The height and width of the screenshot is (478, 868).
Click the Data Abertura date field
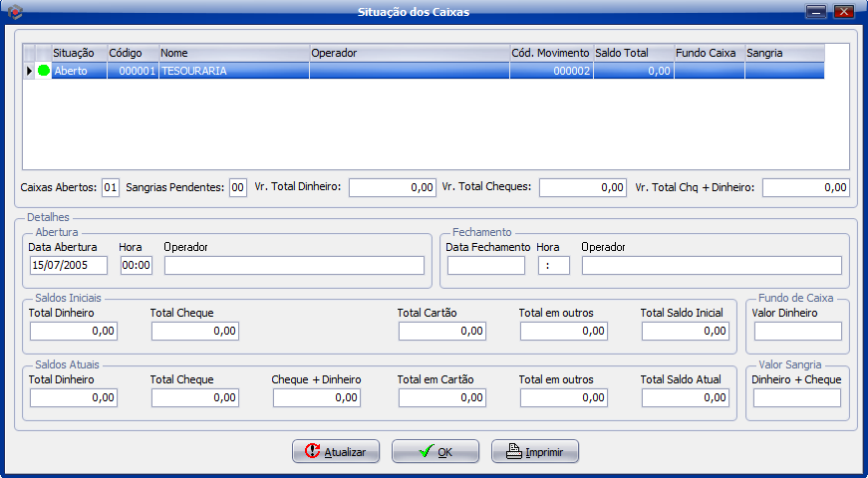(x=68, y=265)
